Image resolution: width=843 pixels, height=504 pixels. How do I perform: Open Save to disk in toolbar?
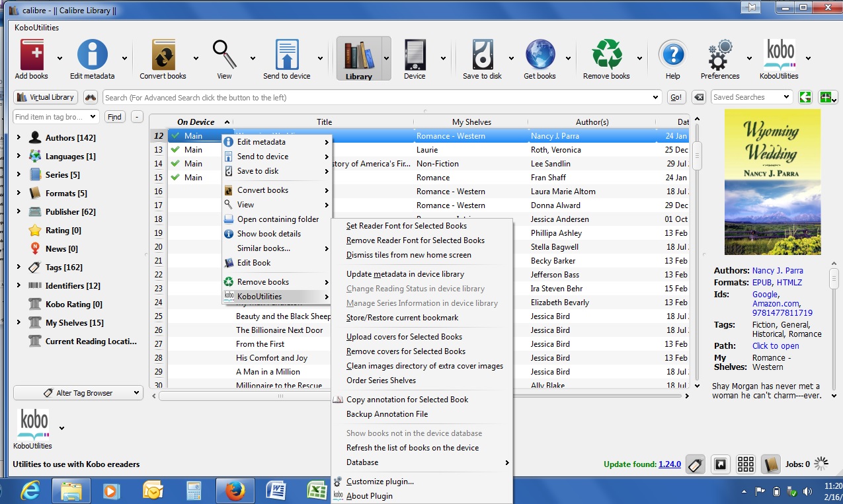482,55
